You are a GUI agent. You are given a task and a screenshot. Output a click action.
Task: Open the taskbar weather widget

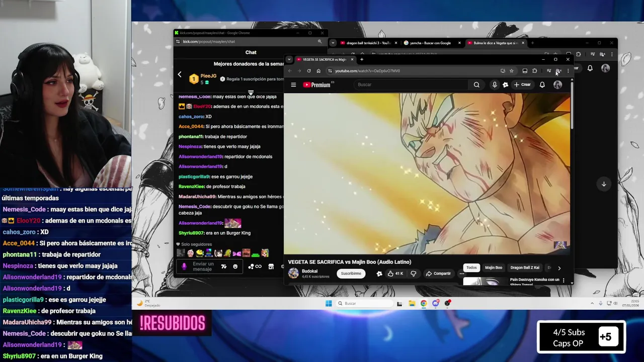click(x=148, y=303)
